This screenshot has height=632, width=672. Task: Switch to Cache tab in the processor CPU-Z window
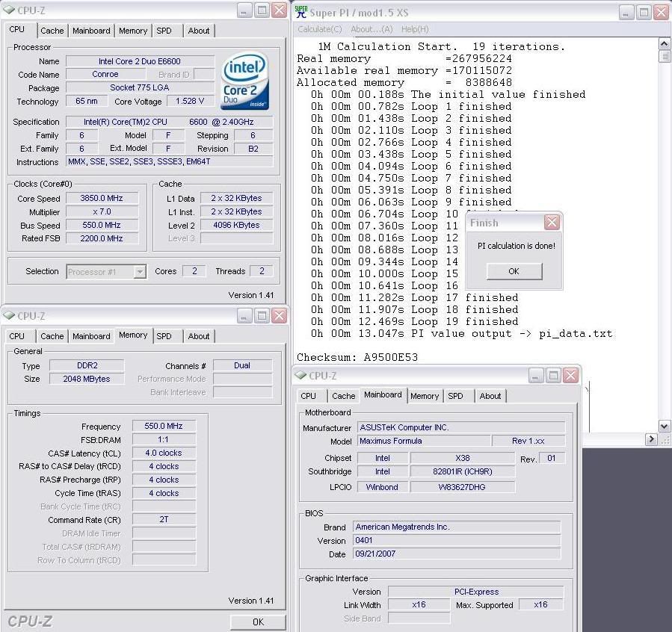point(52,31)
